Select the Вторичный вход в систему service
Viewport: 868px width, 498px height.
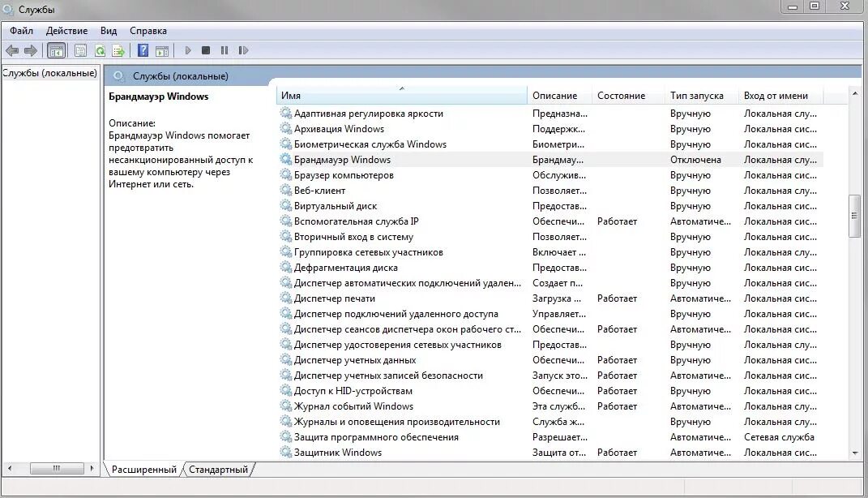pyautogui.click(x=551, y=237)
